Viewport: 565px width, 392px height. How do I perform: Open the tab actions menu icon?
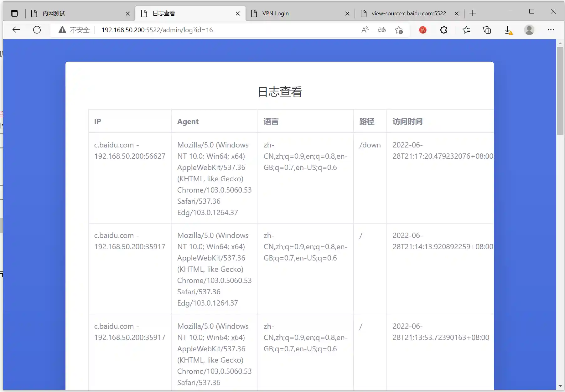14,13
